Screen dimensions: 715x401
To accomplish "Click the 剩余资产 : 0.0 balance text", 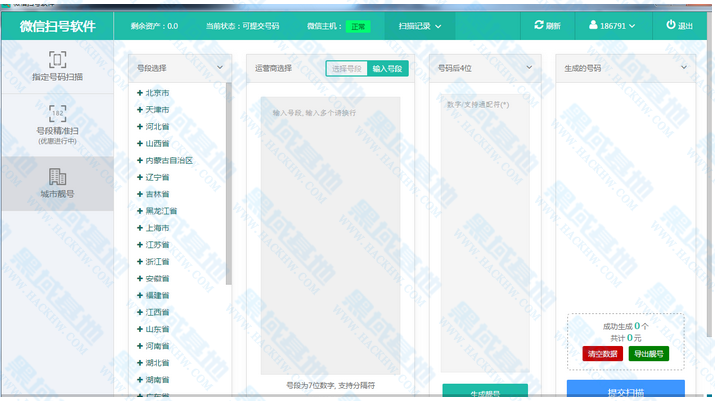I will 154,26.
